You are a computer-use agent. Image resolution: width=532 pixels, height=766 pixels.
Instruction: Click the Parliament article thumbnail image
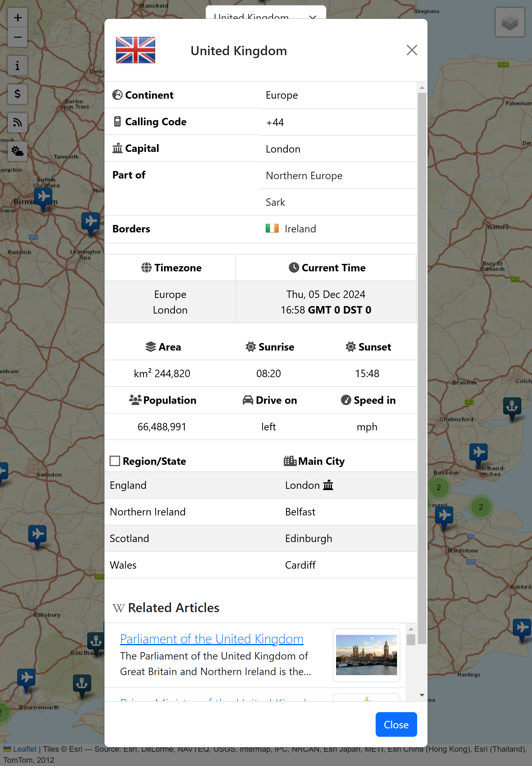pos(366,655)
